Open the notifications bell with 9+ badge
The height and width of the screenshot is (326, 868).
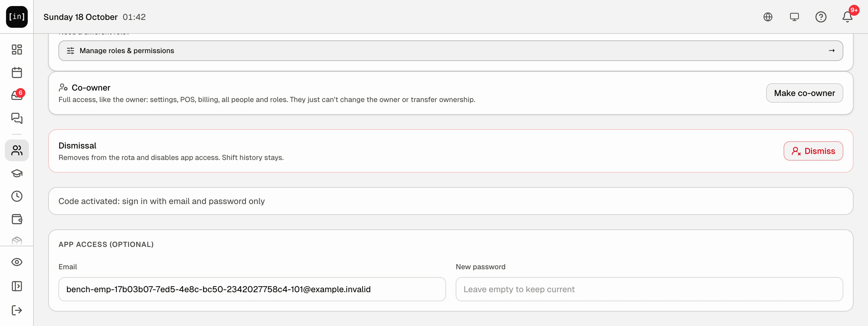[x=848, y=17]
